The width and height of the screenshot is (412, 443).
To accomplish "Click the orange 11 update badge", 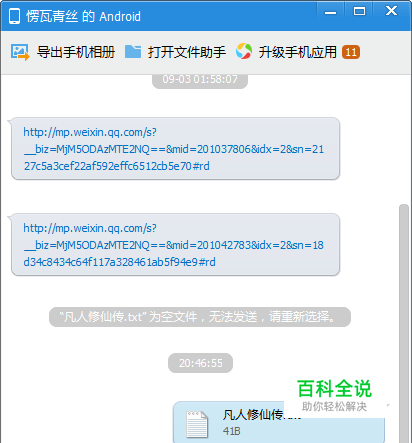I will click(351, 52).
